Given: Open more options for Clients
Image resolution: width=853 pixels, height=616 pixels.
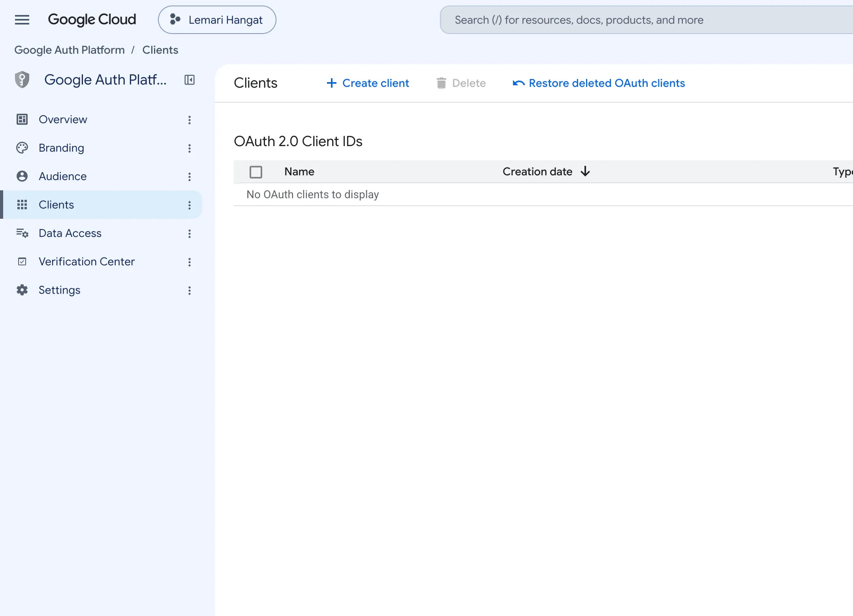Looking at the screenshot, I should [190, 205].
